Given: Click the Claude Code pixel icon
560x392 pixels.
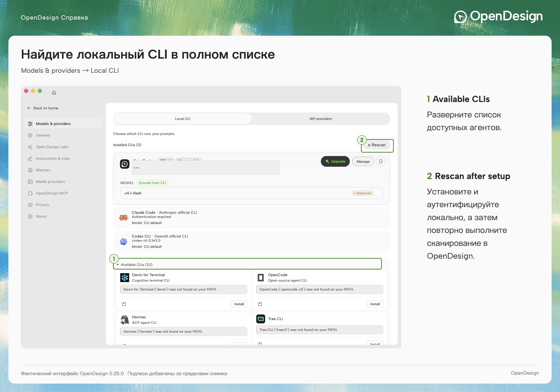Looking at the screenshot, I should (x=123, y=218).
